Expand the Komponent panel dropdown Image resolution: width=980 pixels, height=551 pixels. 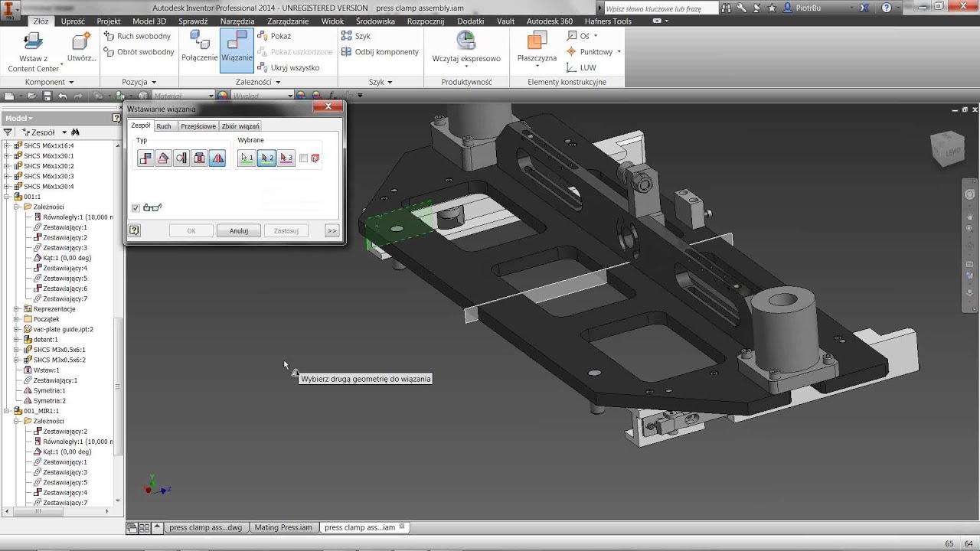[x=71, y=82]
